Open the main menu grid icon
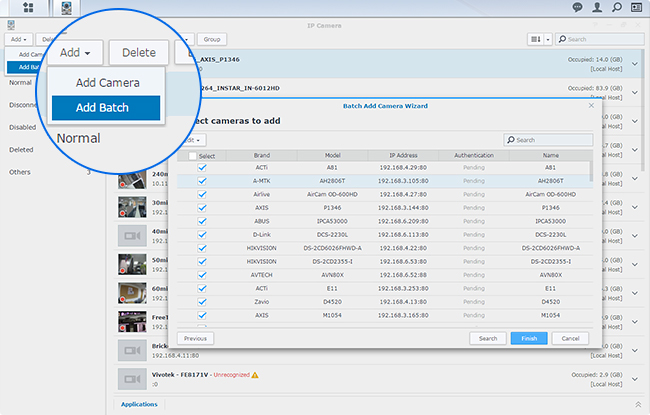The width and height of the screenshot is (650, 415). (x=27, y=8)
